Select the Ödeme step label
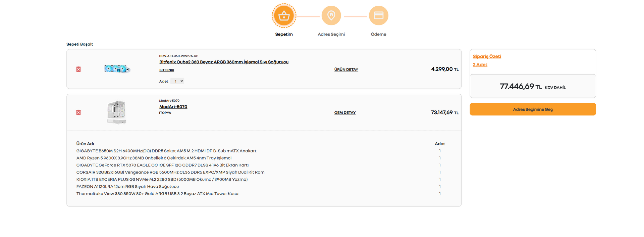 click(x=378, y=34)
